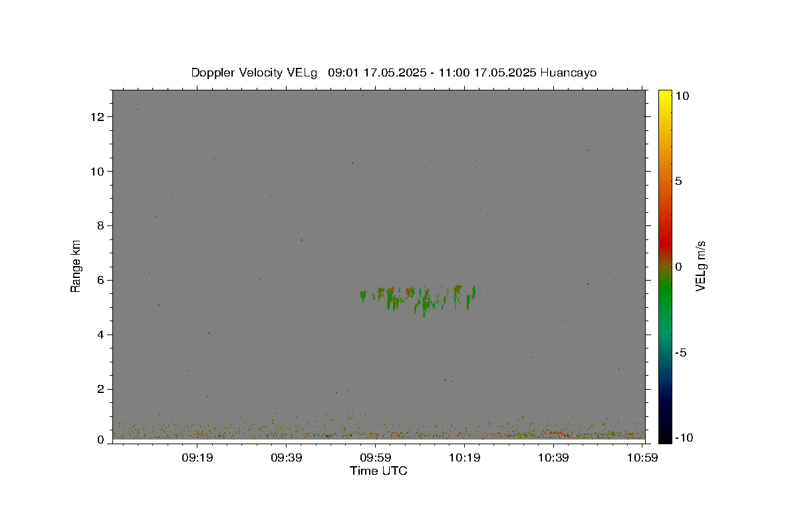This screenshot has height=532, width=798.
Task: Click the end time '11:00 17.05.2025' in title
Action: tap(487, 72)
